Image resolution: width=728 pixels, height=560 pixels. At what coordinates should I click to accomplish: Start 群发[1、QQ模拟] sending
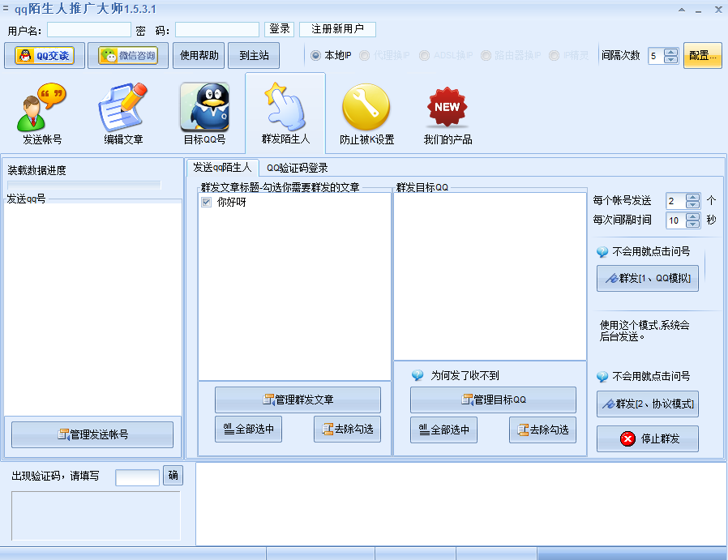point(648,278)
